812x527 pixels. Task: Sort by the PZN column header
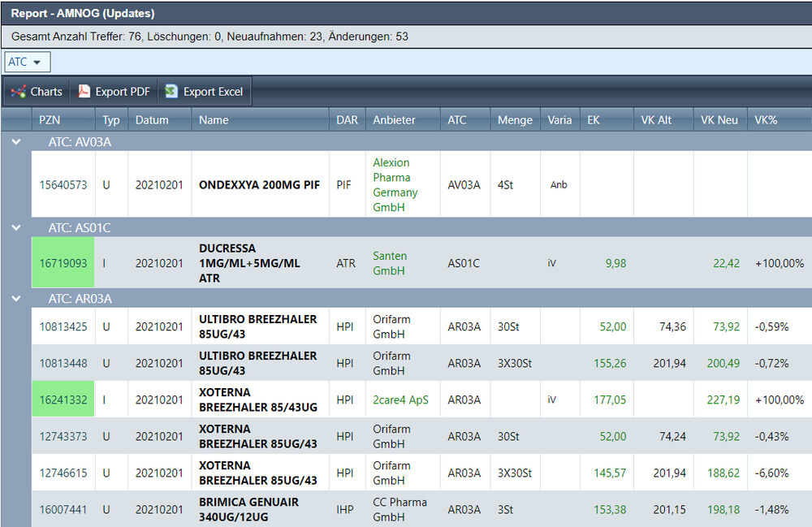pyautogui.click(x=63, y=120)
